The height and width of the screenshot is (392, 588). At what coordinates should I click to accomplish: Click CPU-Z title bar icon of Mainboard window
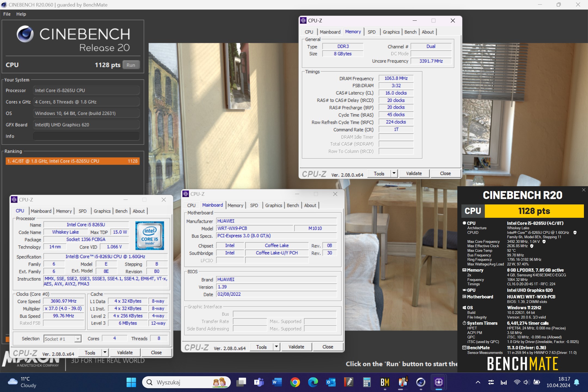(x=186, y=194)
